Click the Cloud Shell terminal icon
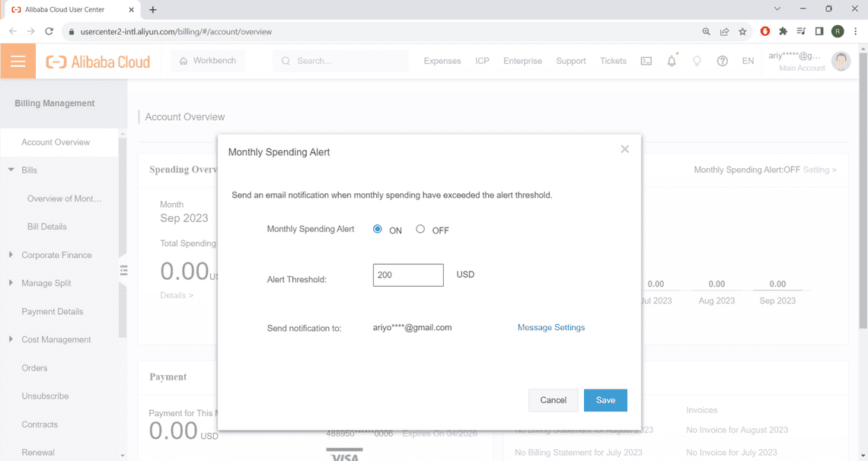The image size is (868, 461). coord(646,62)
